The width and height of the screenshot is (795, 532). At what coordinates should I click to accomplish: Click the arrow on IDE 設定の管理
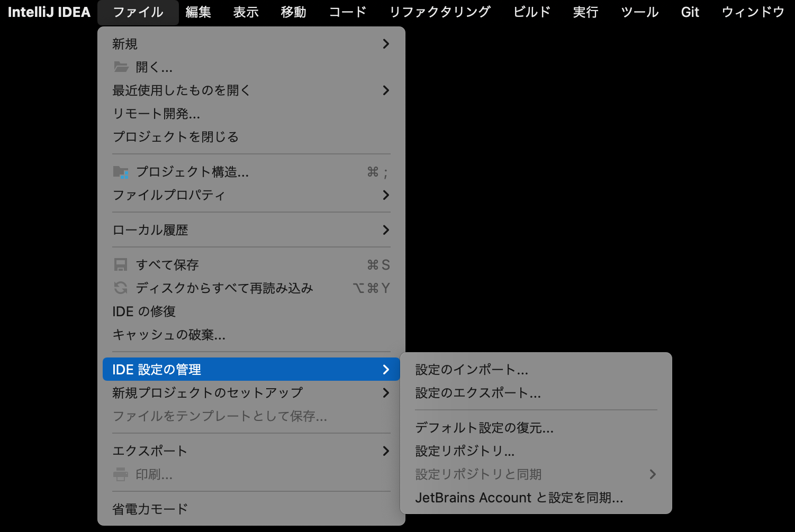pos(386,370)
